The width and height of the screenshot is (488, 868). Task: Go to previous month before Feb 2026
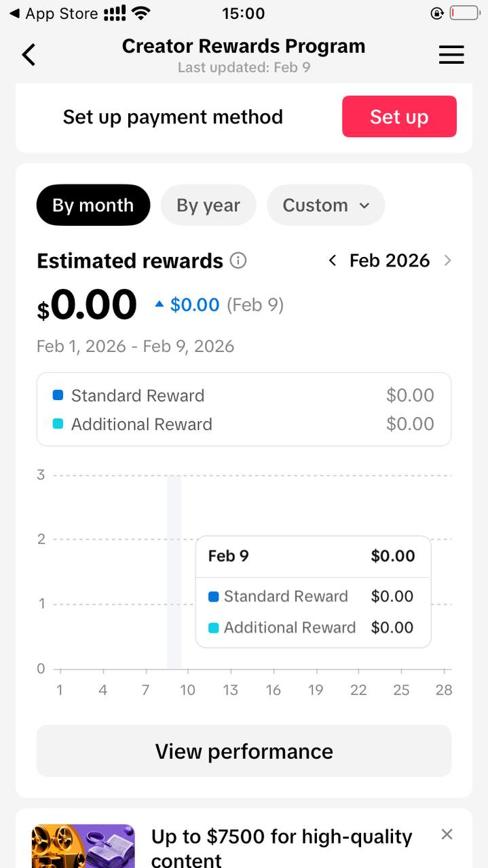pos(333,260)
